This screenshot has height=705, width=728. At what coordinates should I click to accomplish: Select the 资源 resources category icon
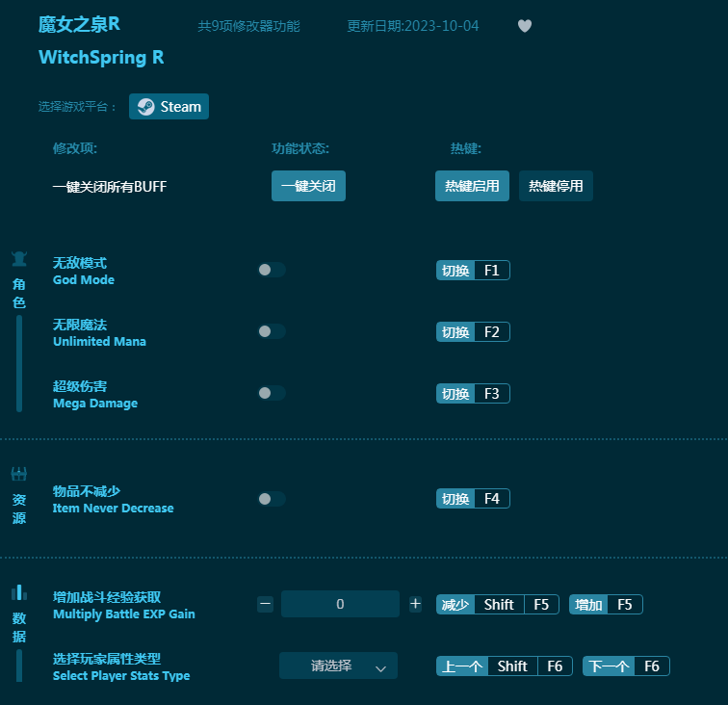coord(19,474)
